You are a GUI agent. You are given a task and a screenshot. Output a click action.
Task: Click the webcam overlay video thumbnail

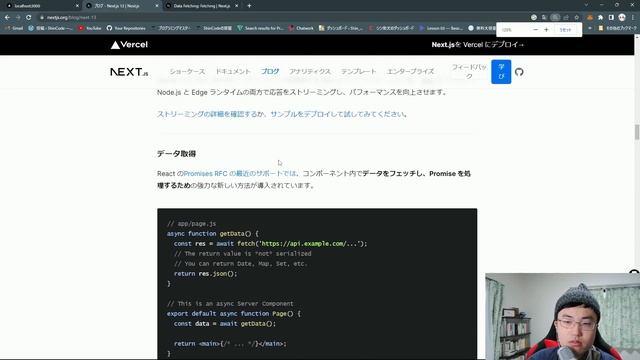562,316
